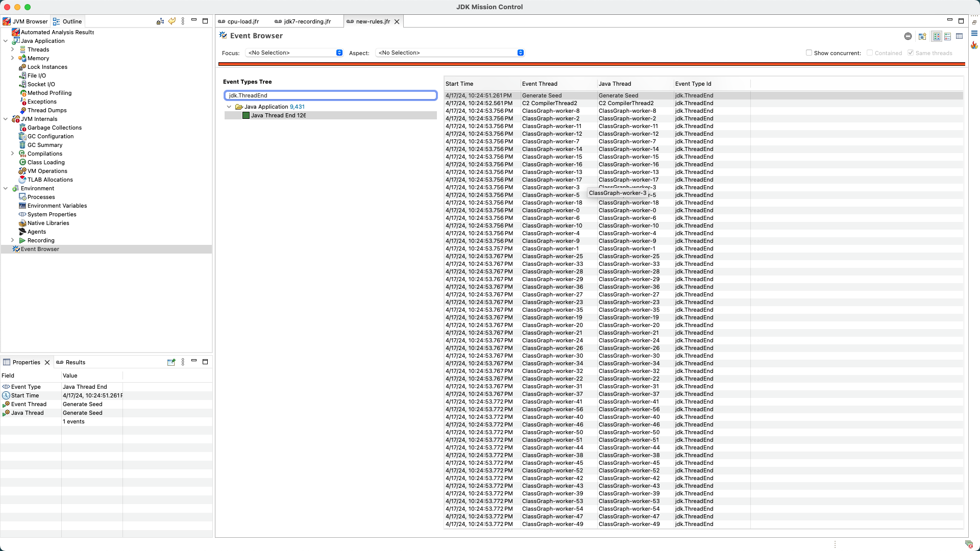Click the yellow back arrow in Outline toolbar
The width and height of the screenshot is (980, 551).
click(172, 21)
